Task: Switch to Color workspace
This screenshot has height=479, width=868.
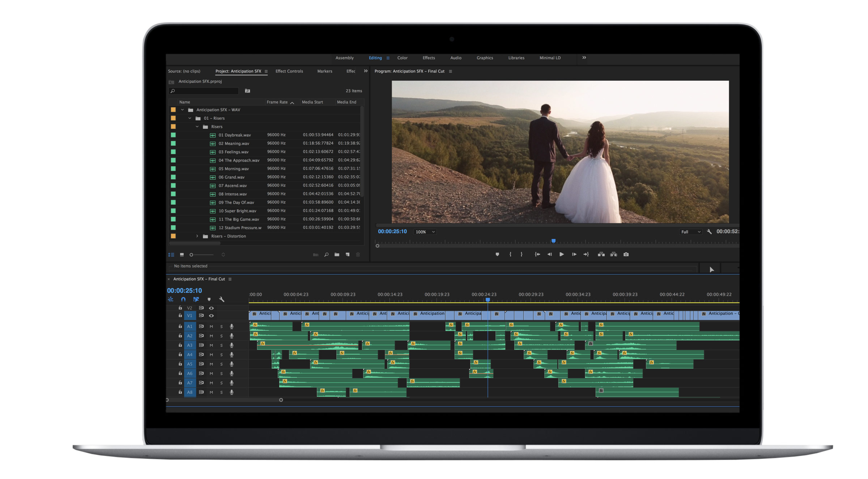Action: tap(402, 58)
